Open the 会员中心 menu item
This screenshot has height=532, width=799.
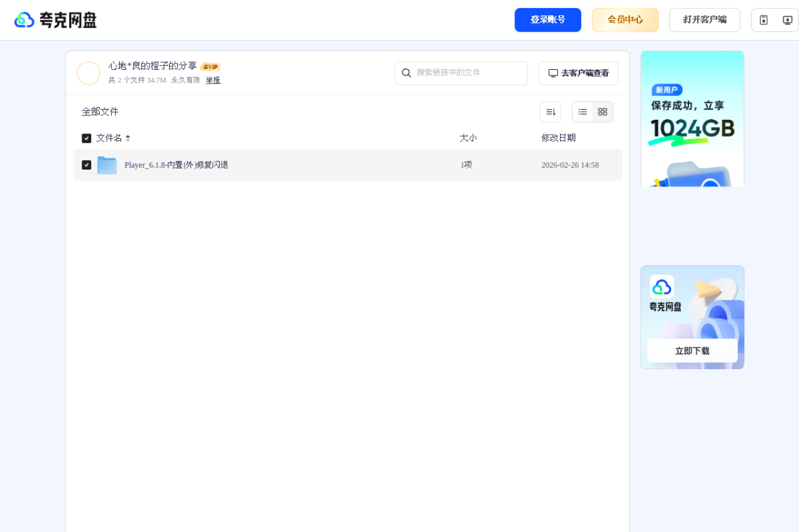click(625, 19)
